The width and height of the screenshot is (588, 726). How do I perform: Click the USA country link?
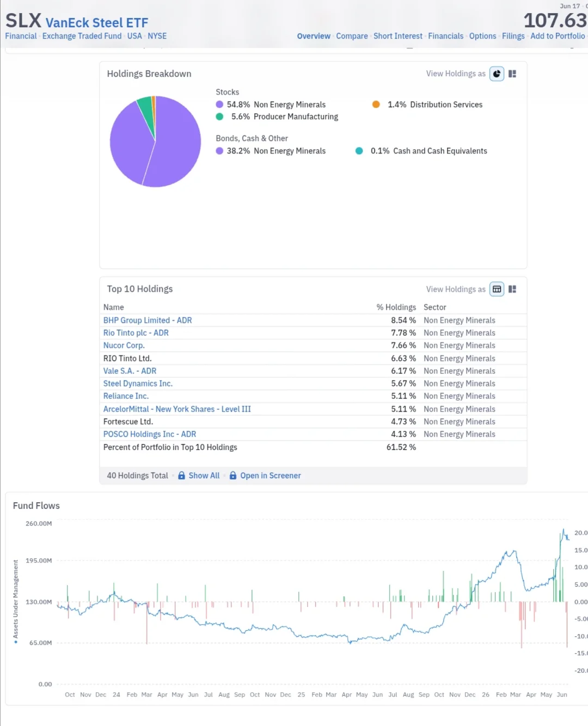point(134,36)
